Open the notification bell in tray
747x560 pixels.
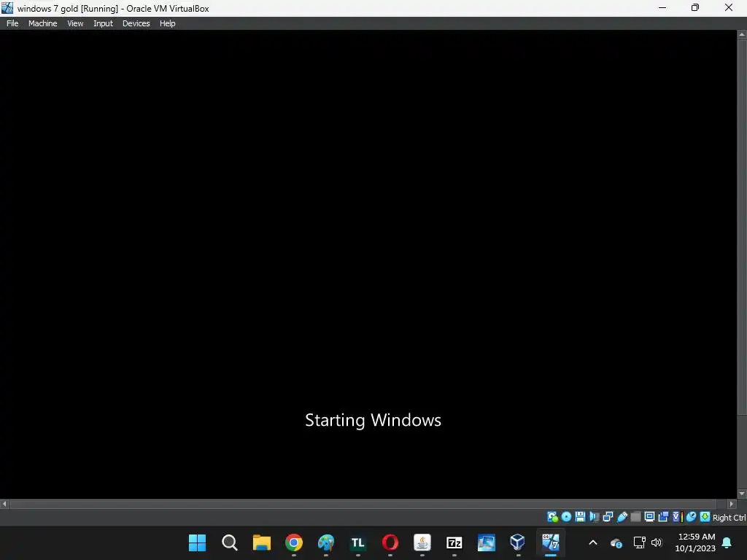[727, 542]
